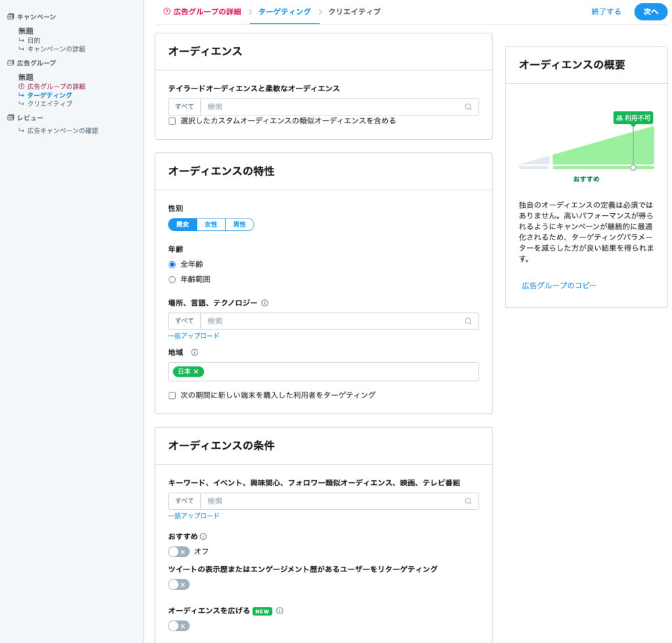Click the search icon in the キーワード search field

468,501
